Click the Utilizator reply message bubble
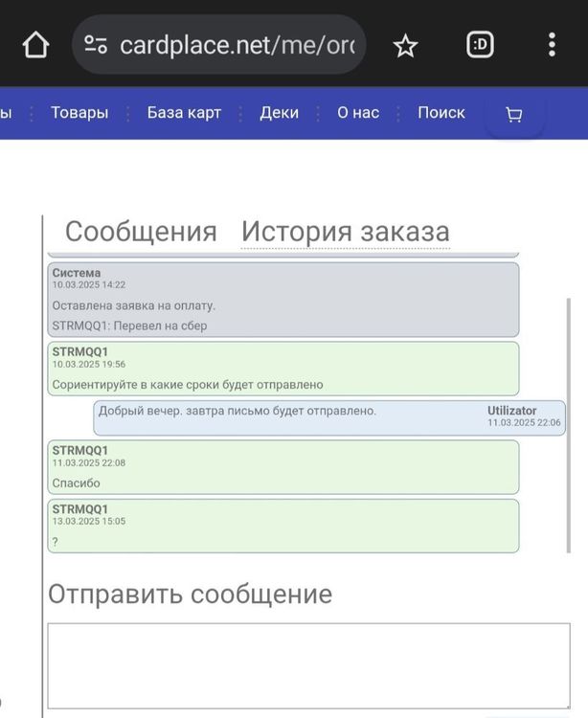Image resolution: width=588 pixels, height=718 pixels. [x=329, y=418]
